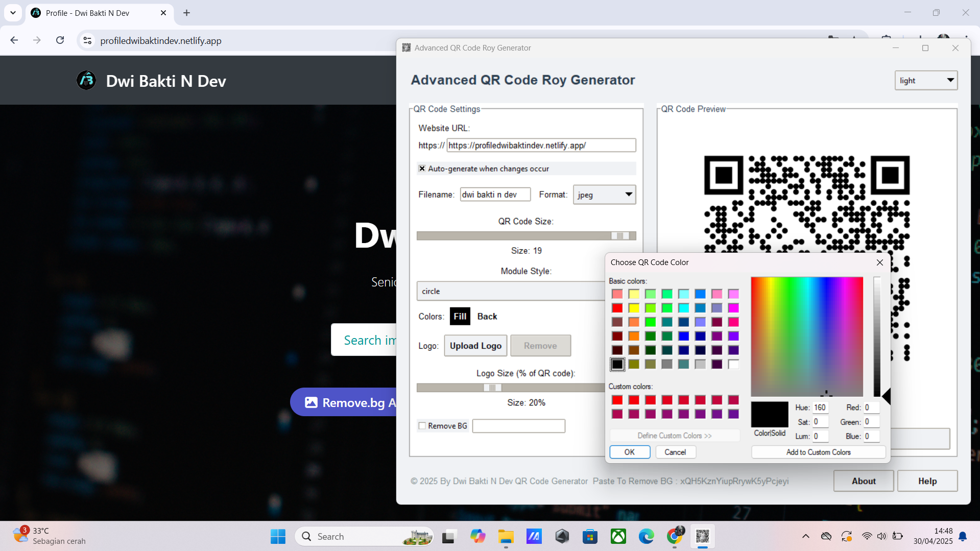
Task: Click the Upload Logo button
Action: pyautogui.click(x=475, y=346)
